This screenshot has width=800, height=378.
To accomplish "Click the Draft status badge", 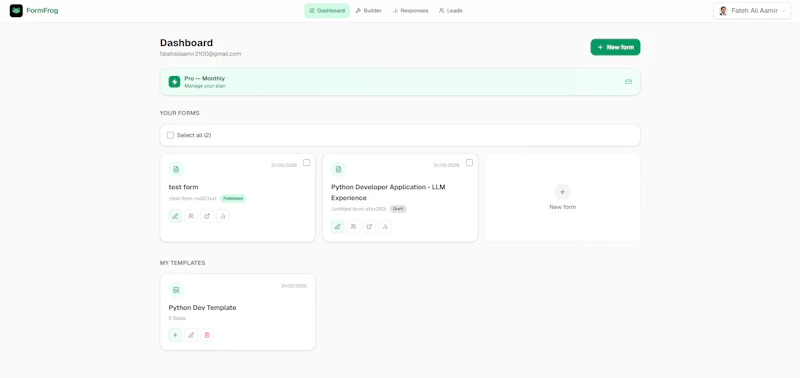I will [398, 209].
